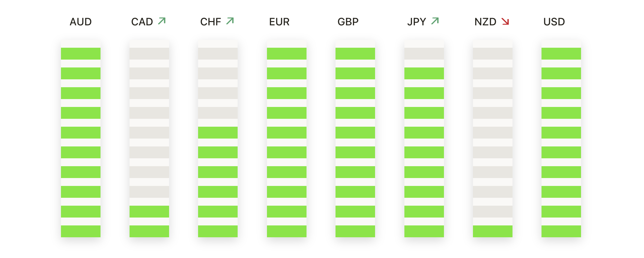Image resolution: width=644 pixels, height=258 pixels.
Task: Click the green up arrow beside CAD
Action: (x=162, y=21)
